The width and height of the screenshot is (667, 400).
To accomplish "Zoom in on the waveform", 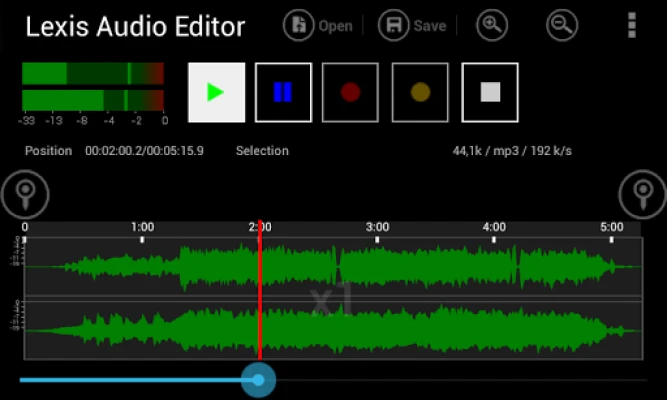I will [492, 26].
